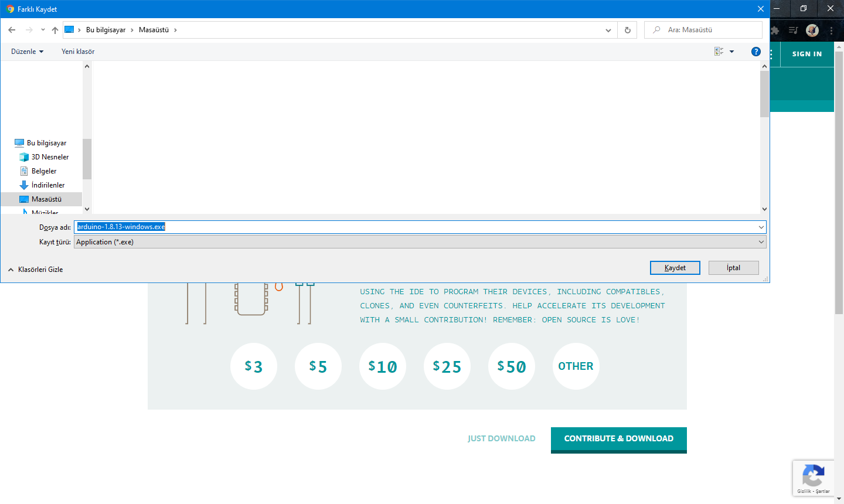Select Bu bilgisayar in the address breadcrumb
844x504 pixels.
tap(105, 30)
